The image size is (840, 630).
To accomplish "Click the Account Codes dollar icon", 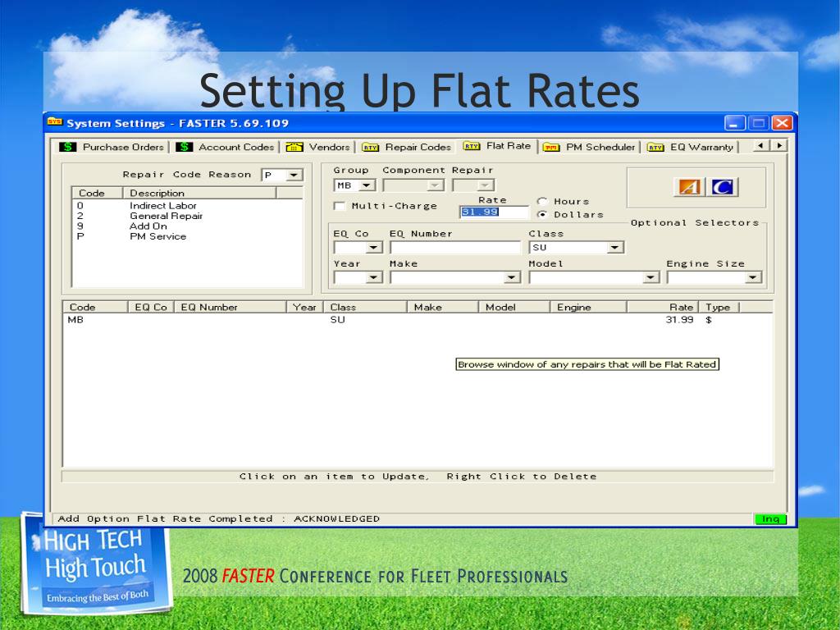I will click(184, 147).
